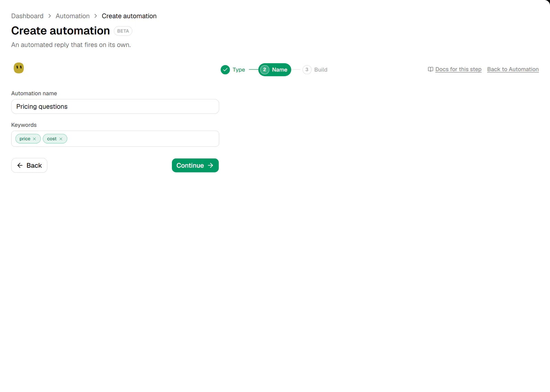Click the green checkmark on Type step
This screenshot has height=392, width=550.
[225, 70]
